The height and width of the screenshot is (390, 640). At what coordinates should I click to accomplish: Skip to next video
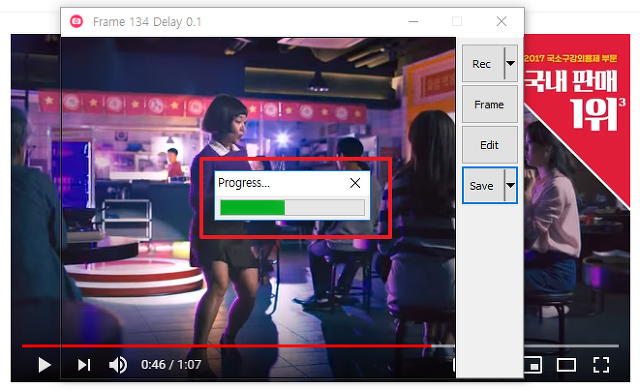(x=84, y=365)
